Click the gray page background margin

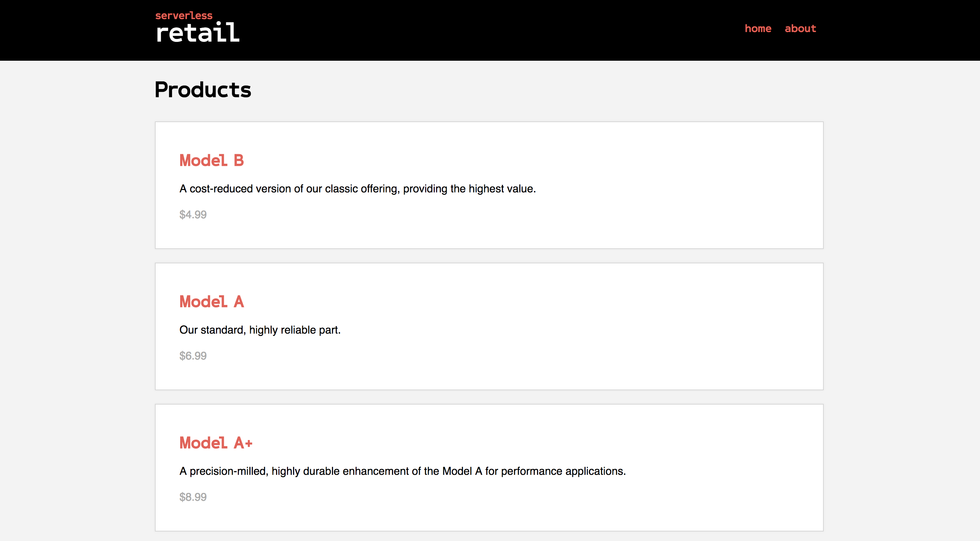click(76, 304)
